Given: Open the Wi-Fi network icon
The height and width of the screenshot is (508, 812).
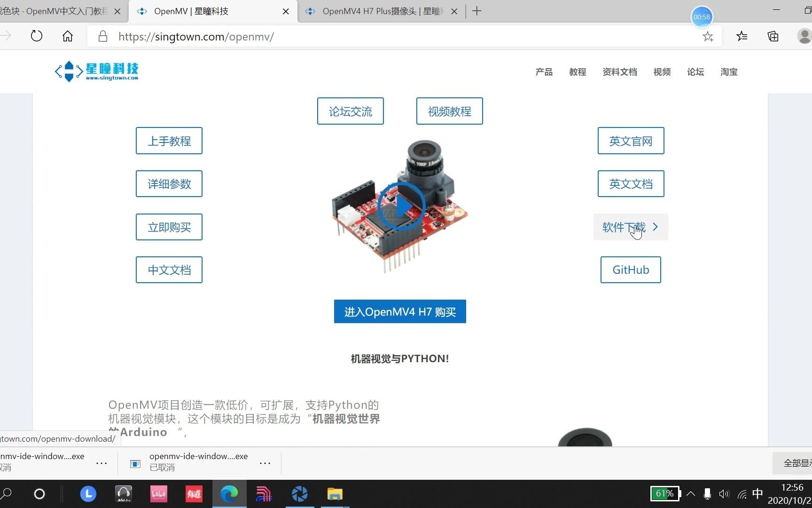Looking at the screenshot, I should tap(742, 494).
